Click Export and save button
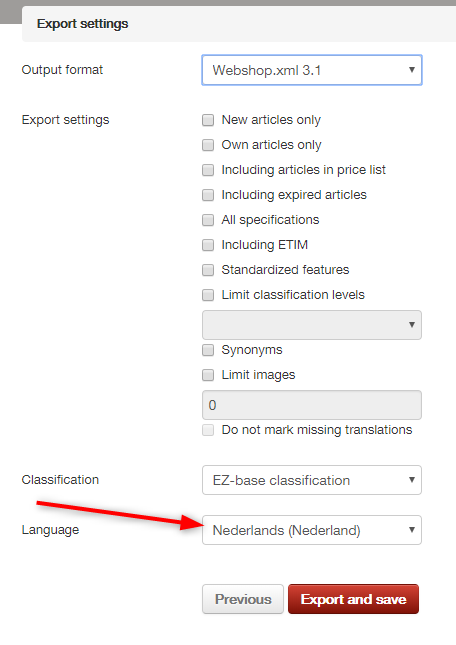456x645 pixels. pos(354,599)
